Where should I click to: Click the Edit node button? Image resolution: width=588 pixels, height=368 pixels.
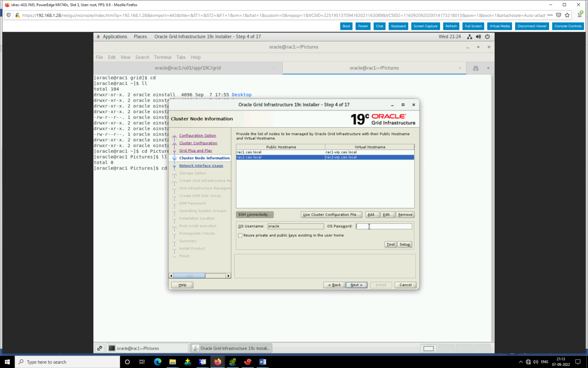click(x=388, y=215)
